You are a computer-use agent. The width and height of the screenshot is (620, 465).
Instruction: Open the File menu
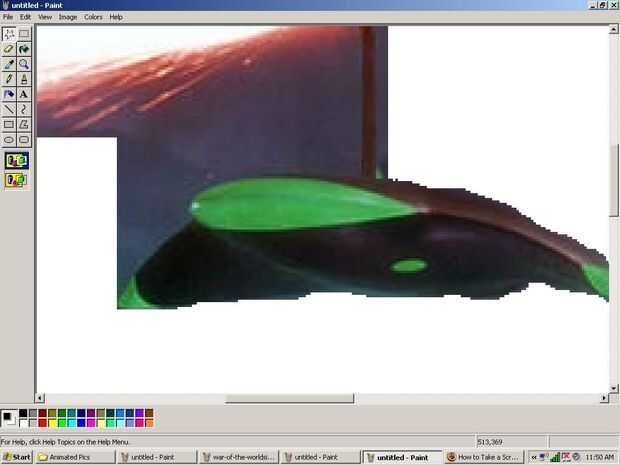(8, 17)
